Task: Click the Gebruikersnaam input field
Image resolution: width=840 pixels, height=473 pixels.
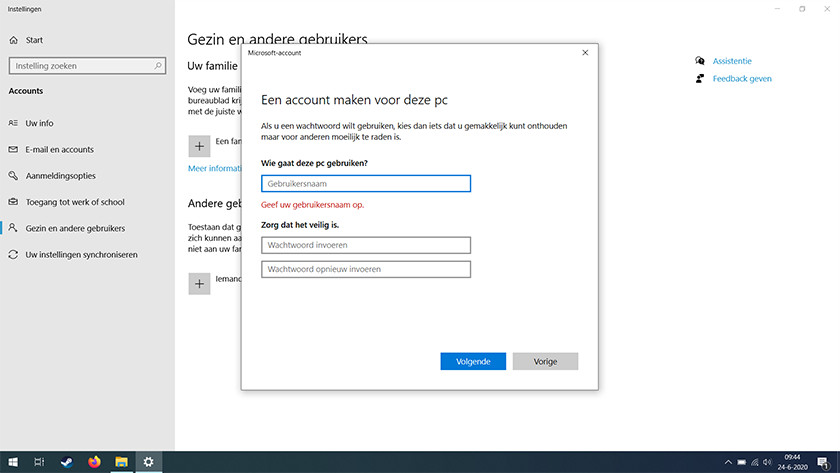Action: click(365, 184)
